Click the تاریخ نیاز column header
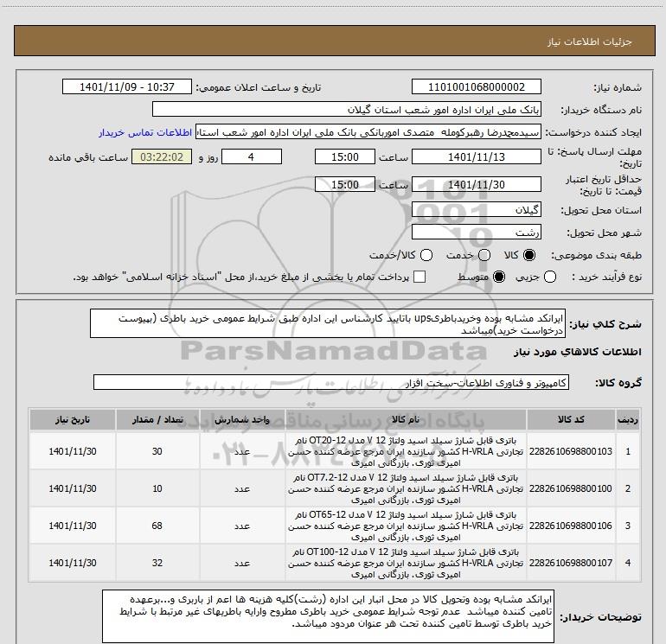The image size is (666, 644). 72,420
